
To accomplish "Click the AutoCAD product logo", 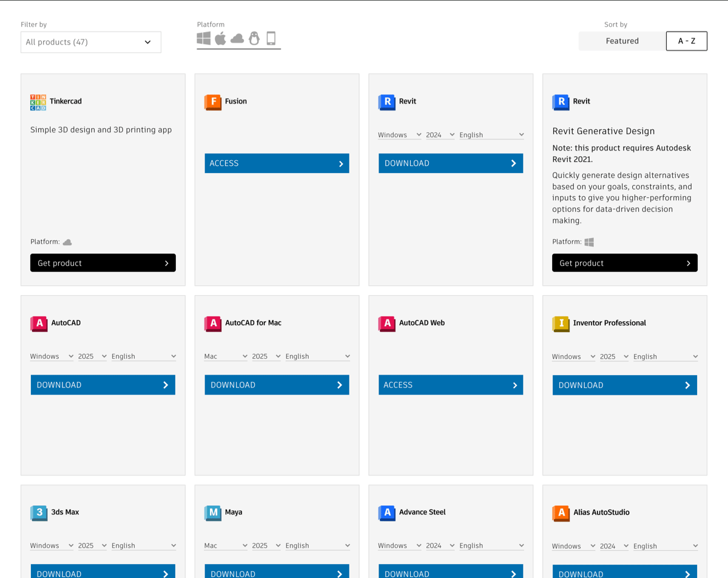I will 39,324.
